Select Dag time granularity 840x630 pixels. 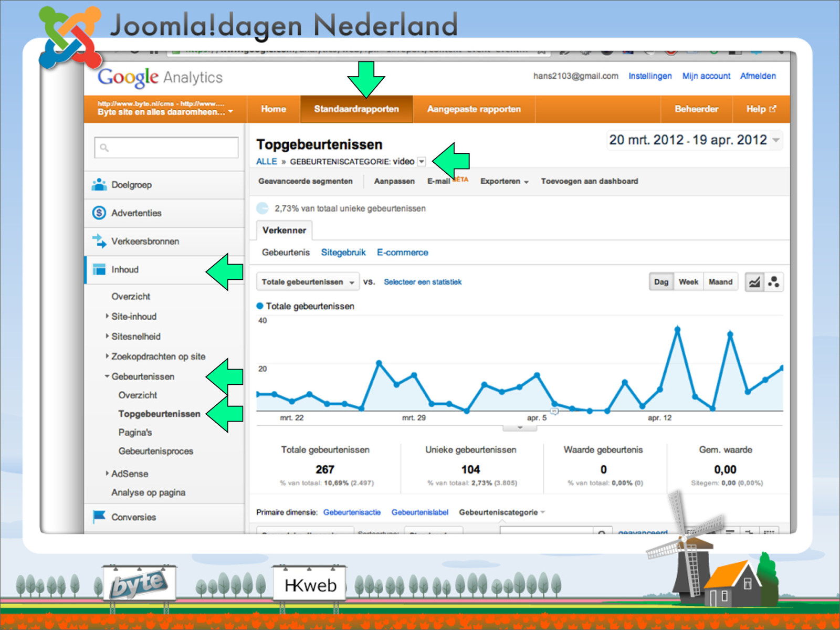(x=661, y=282)
